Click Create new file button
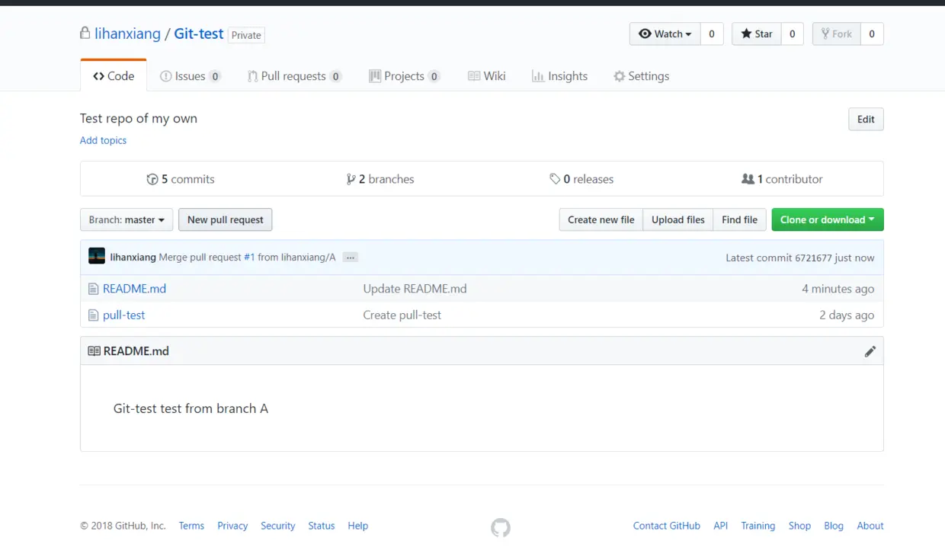This screenshot has height=560, width=945. (x=601, y=219)
